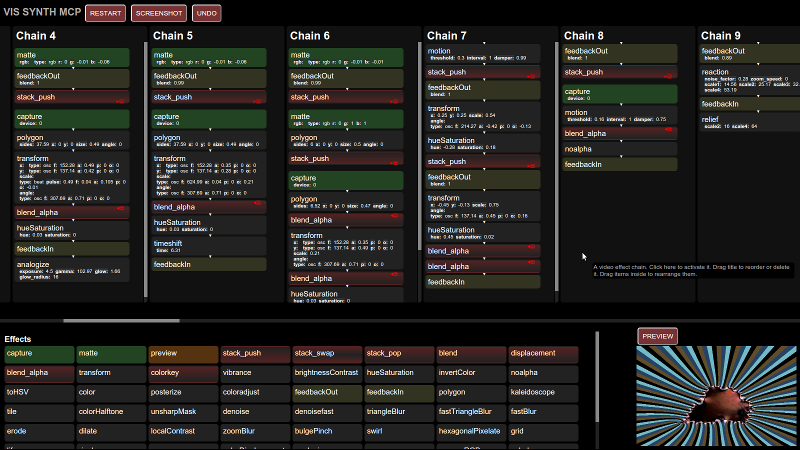Select stack_swap in the Effects palette
Image resolution: width=800 pixels, height=450 pixels.
pos(326,353)
